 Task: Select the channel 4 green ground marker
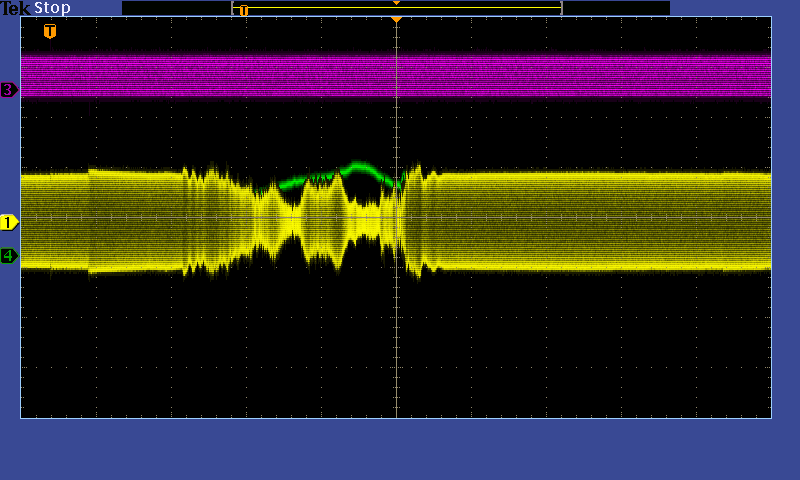(9, 256)
